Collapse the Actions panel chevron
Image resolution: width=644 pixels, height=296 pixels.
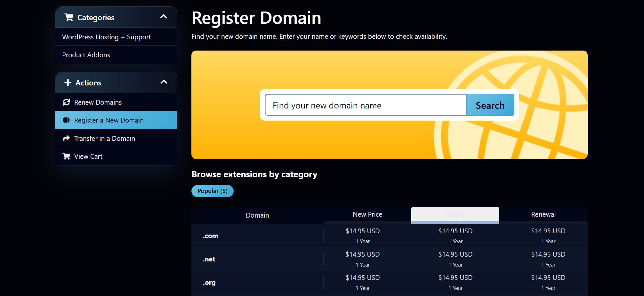click(x=164, y=82)
